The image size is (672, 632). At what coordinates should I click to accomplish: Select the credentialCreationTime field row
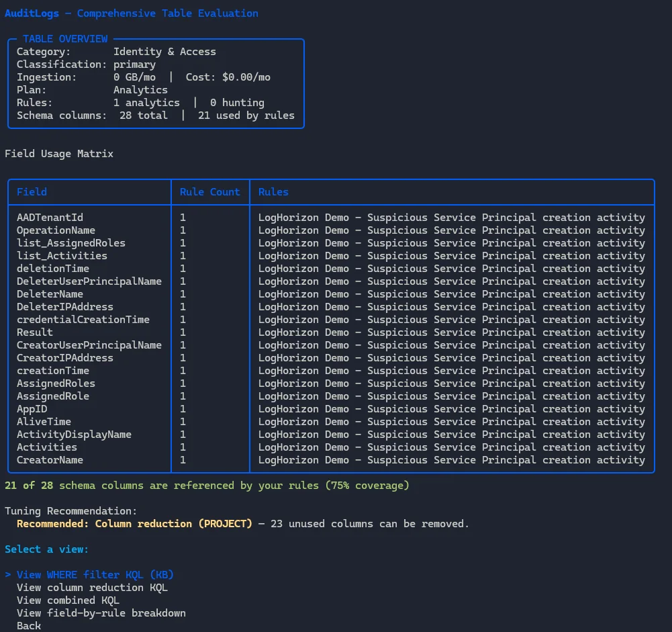click(83, 320)
